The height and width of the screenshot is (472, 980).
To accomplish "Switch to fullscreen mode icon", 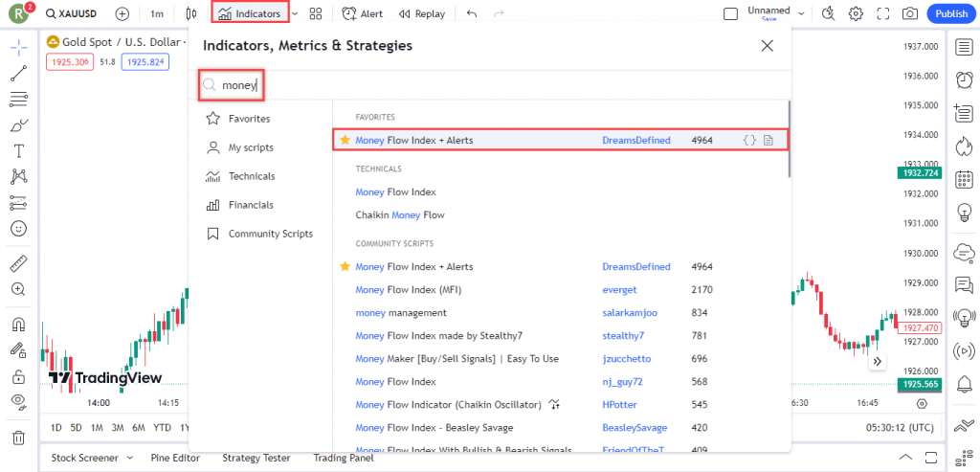I will coord(883,13).
